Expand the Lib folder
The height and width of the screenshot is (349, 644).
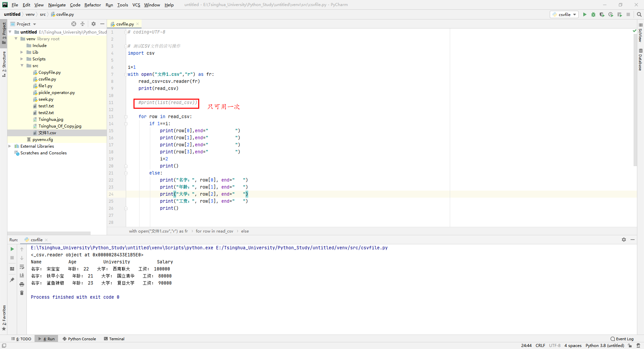(x=22, y=52)
